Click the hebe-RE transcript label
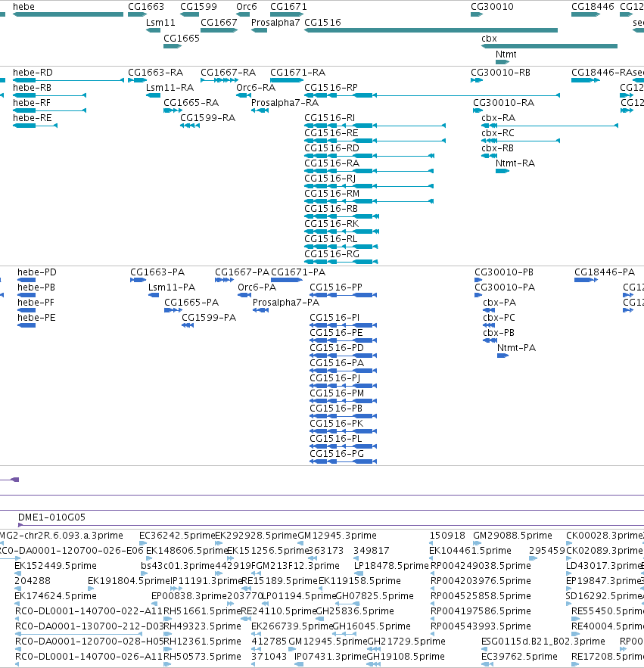Screen dimensions: 644x668 click(x=32, y=117)
